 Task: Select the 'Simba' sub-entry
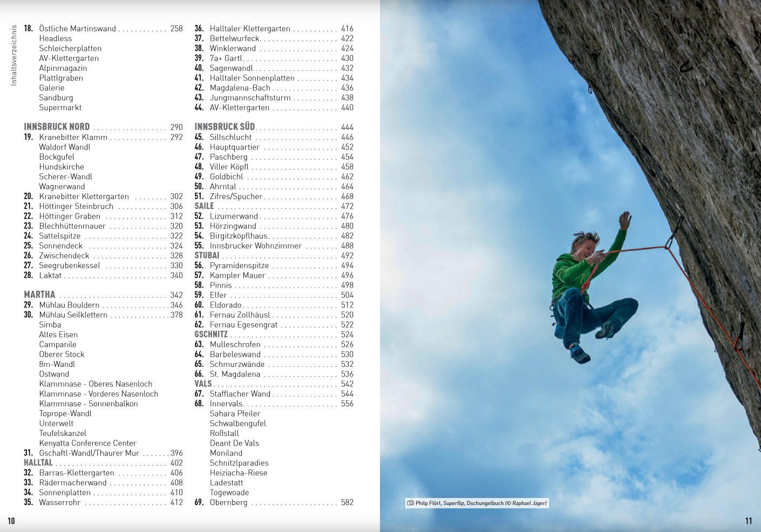(x=50, y=325)
